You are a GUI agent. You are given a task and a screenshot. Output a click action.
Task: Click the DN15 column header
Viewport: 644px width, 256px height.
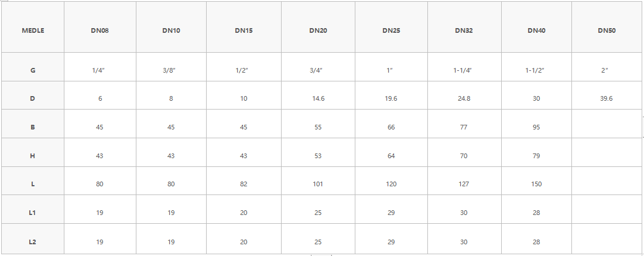244,30
